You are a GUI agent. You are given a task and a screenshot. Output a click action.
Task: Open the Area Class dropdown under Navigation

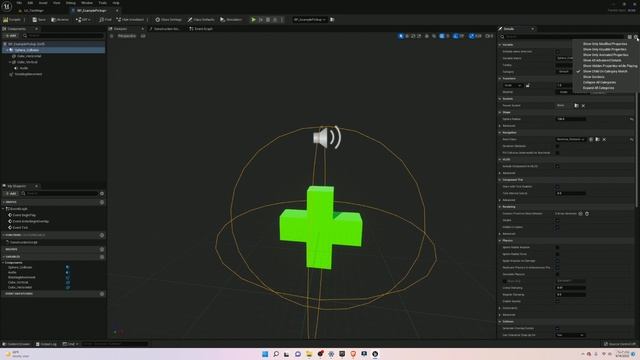click(x=571, y=140)
